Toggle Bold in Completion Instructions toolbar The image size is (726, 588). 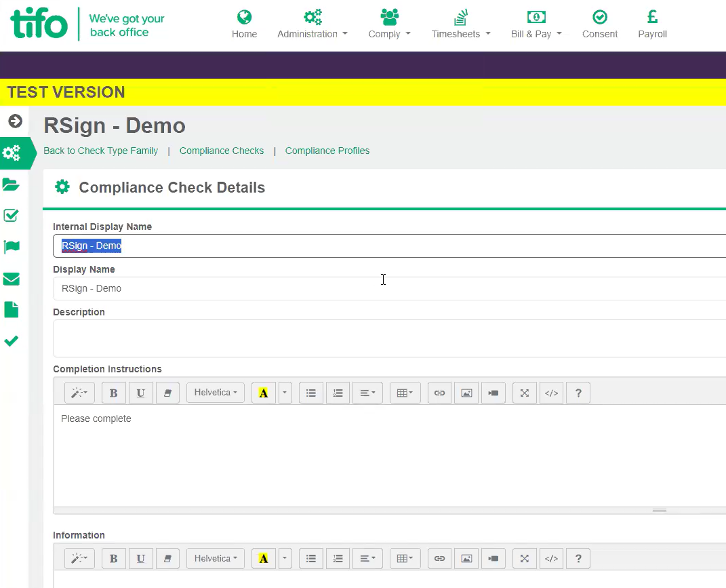(x=113, y=393)
